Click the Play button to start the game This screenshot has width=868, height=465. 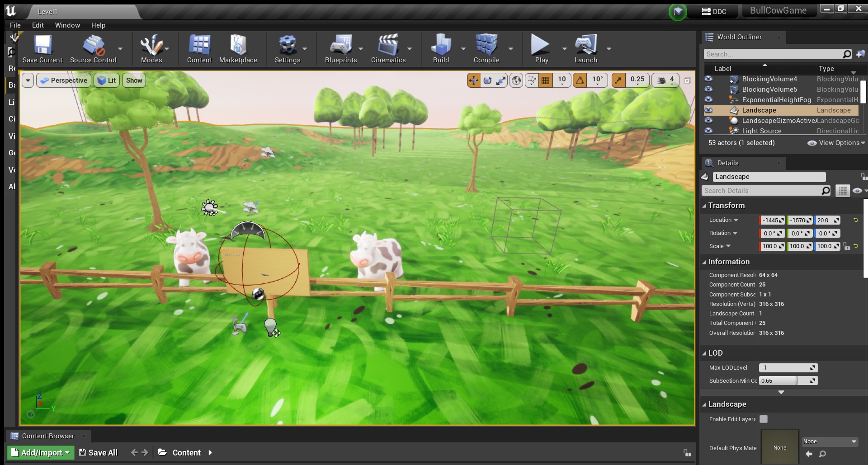541,47
